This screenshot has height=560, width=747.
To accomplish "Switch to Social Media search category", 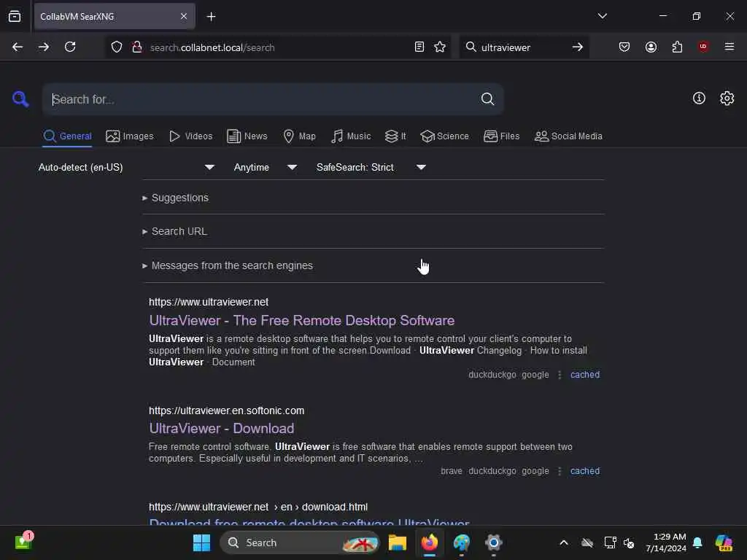I will pyautogui.click(x=568, y=136).
